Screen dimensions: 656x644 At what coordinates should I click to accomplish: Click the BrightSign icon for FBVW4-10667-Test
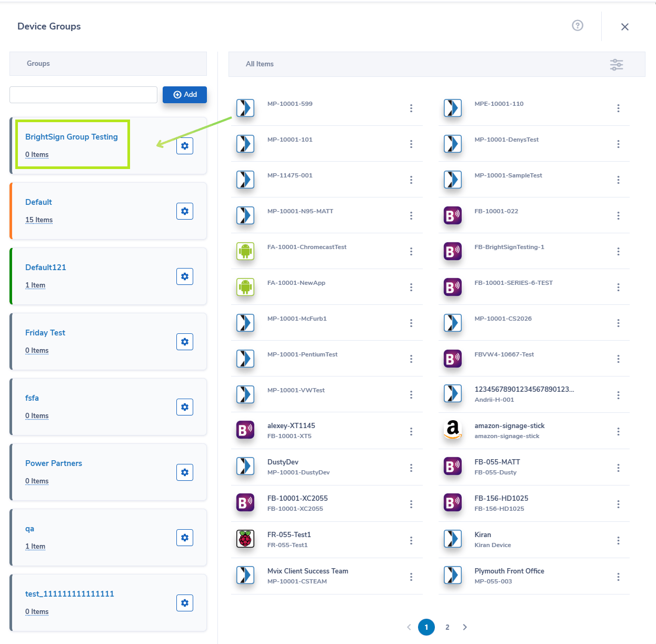[x=453, y=359]
